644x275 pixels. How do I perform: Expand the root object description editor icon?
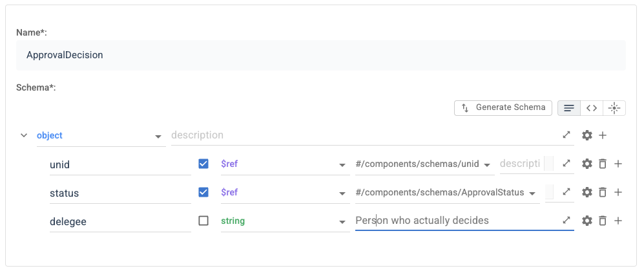click(x=566, y=135)
